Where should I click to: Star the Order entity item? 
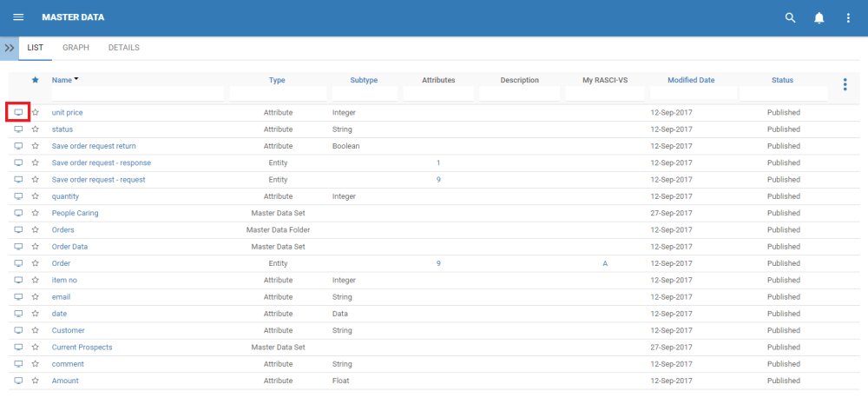[x=36, y=263]
